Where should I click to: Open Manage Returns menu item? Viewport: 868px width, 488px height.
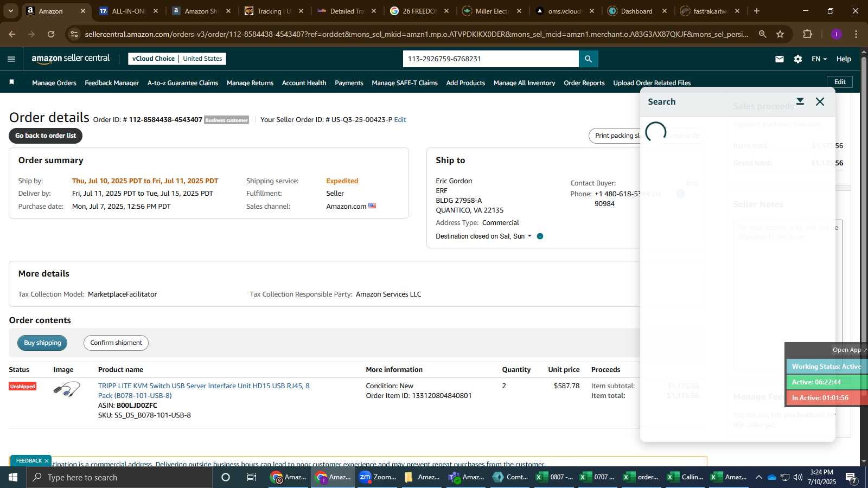click(250, 83)
